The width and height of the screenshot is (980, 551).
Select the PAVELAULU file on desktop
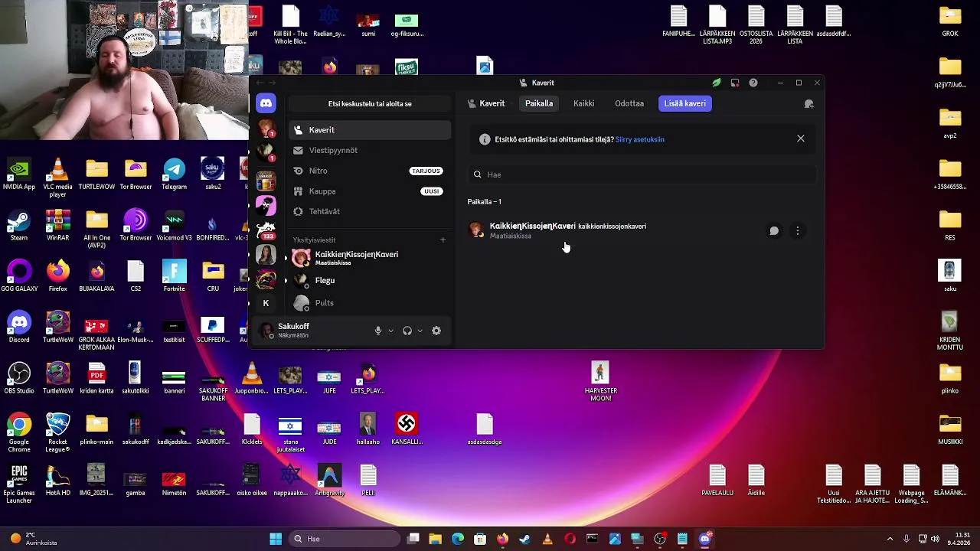click(x=717, y=481)
